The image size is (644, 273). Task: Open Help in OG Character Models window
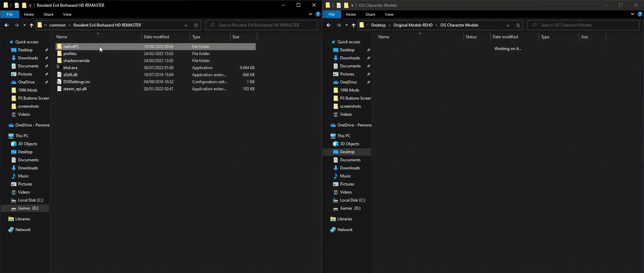pyautogui.click(x=640, y=14)
